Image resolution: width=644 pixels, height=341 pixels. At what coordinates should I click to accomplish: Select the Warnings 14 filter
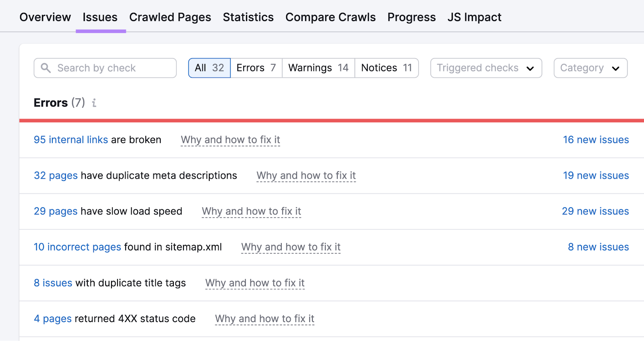[x=318, y=68]
